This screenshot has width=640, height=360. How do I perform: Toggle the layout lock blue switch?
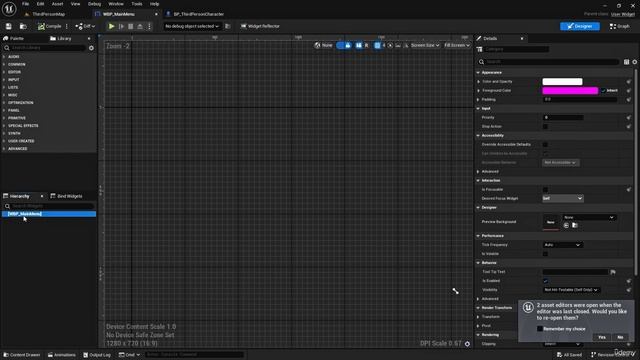click(344, 45)
